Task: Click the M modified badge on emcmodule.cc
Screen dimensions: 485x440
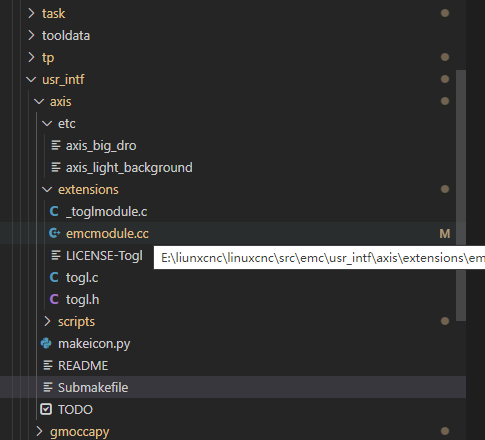Action: (x=445, y=234)
